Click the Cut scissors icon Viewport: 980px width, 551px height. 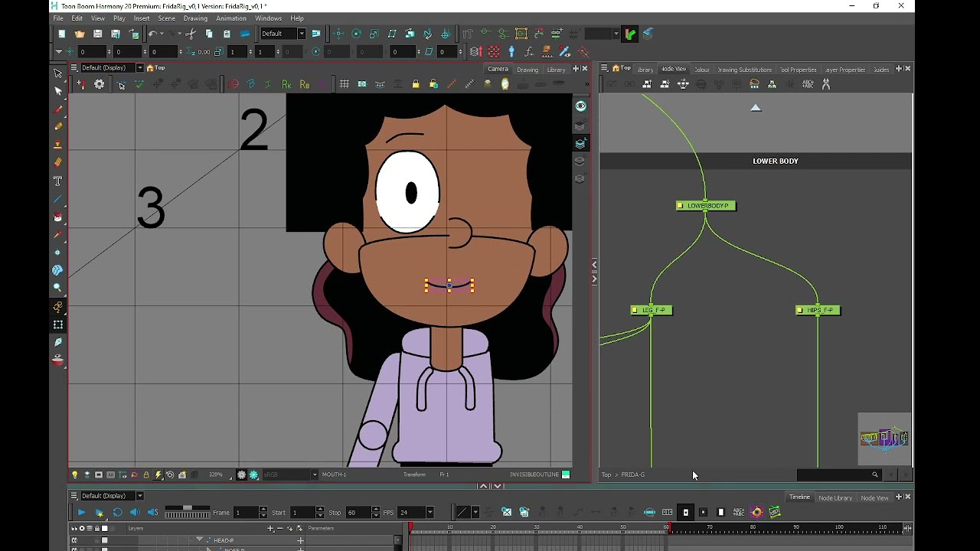[x=191, y=34]
